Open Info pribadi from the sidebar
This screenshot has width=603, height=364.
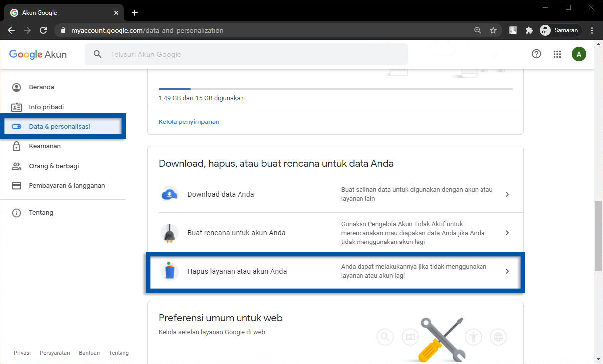pos(46,107)
